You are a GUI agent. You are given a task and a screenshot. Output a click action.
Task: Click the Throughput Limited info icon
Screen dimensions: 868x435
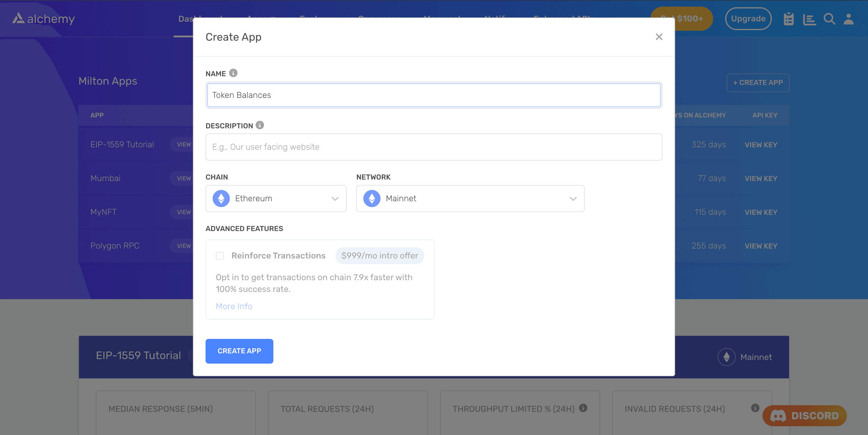[x=583, y=408]
